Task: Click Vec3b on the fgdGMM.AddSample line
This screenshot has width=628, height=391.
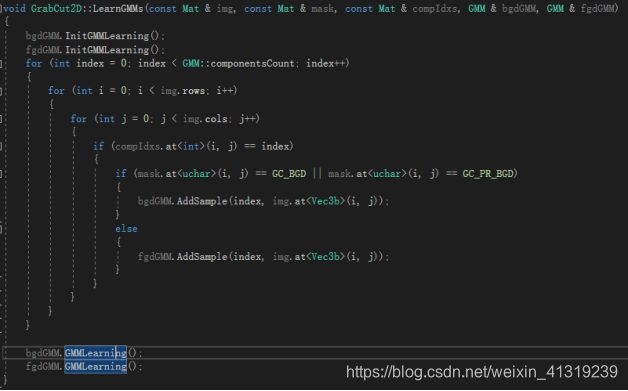Action: tap(326, 256)
